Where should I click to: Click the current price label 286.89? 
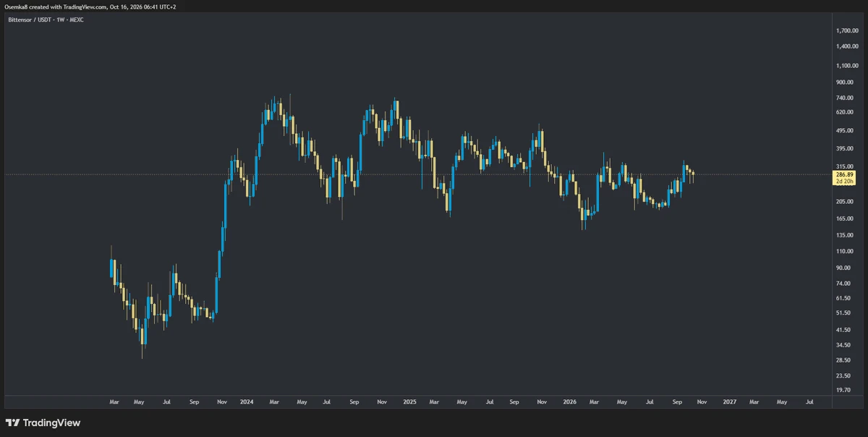(844, 175)
